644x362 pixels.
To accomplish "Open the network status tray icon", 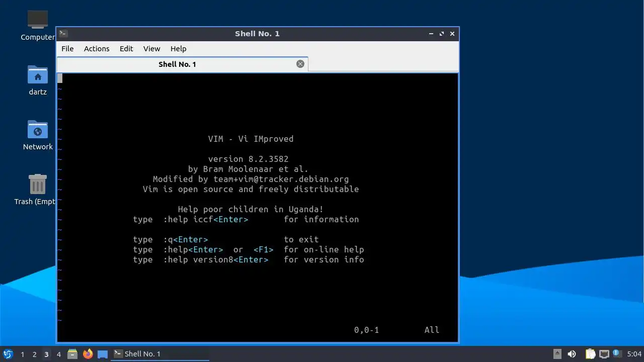I will 604,354.
